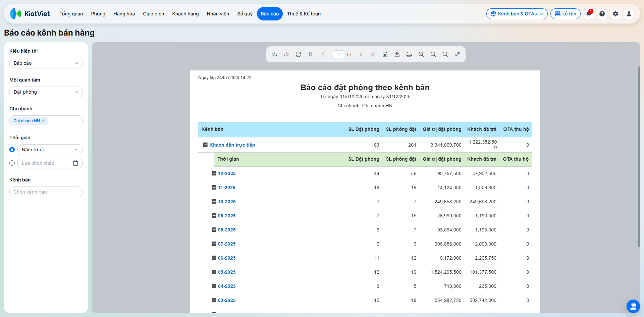The image size is (644, 317).
Task: Go to next report page
Action: coord(361,54)
